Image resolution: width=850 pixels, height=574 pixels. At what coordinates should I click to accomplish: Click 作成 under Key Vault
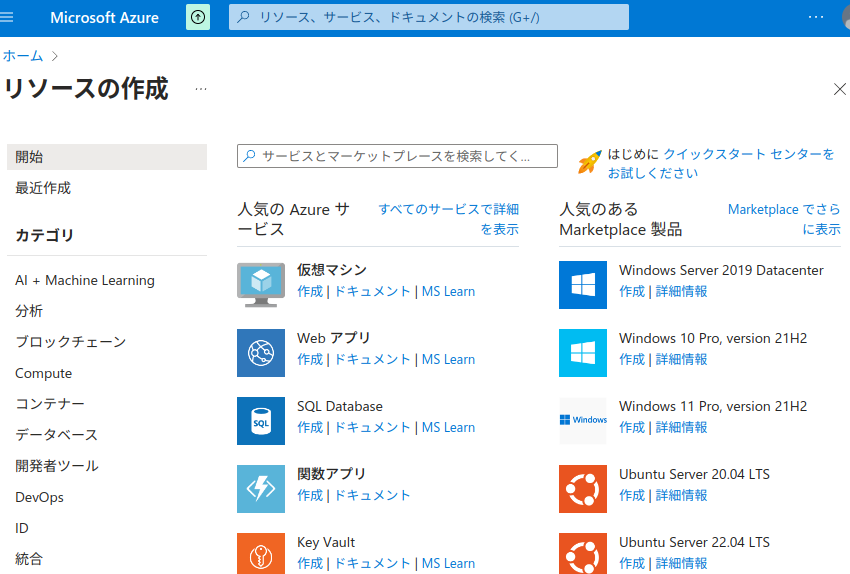pos(310,564)
